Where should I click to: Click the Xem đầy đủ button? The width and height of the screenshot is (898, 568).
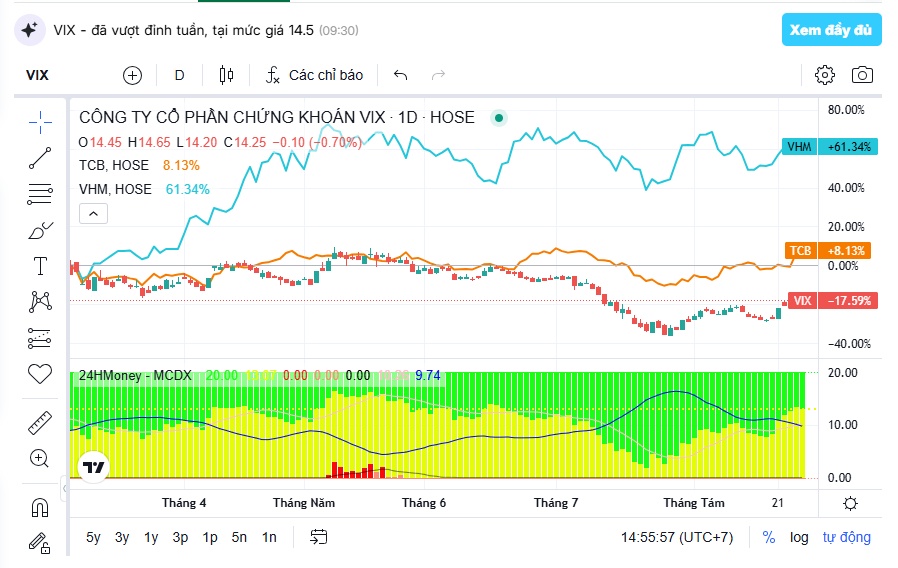click(831, 30)
